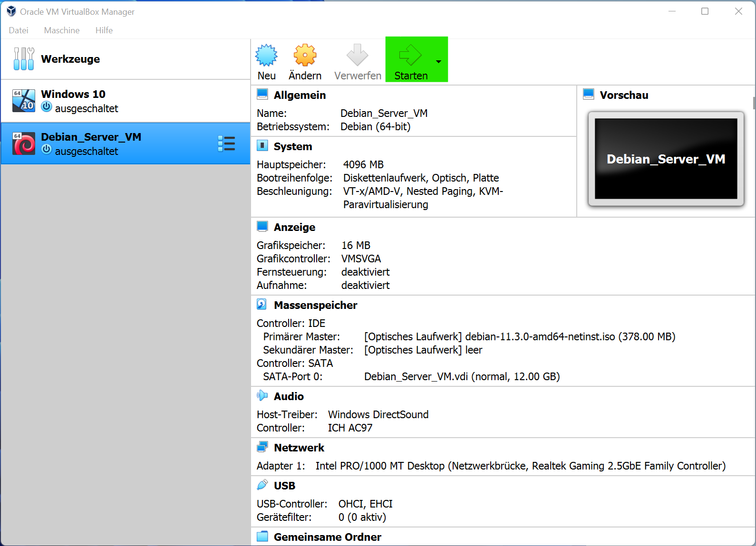Open the Debian_Server_VM list menu icon
Screen dimensions: 756x546
[x=226, y=144]
